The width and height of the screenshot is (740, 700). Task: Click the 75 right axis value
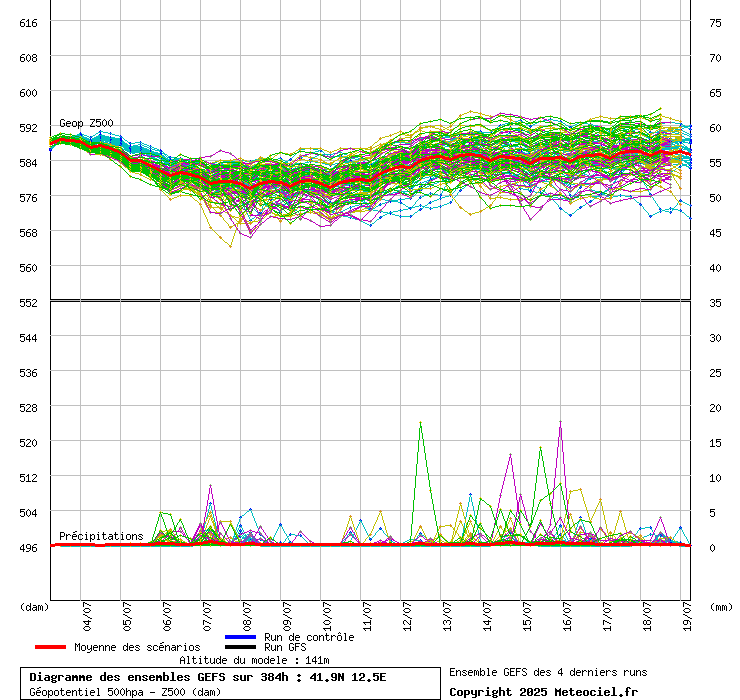click(x=715, y=23)
